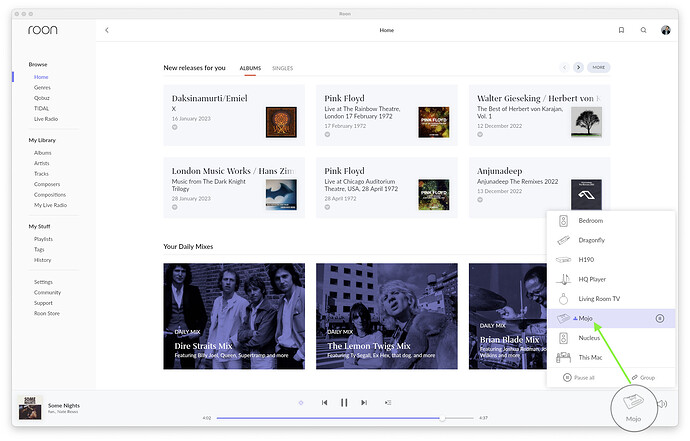Skip to previous track
This screenshot has height=441, width=690.
pos(324,402)
